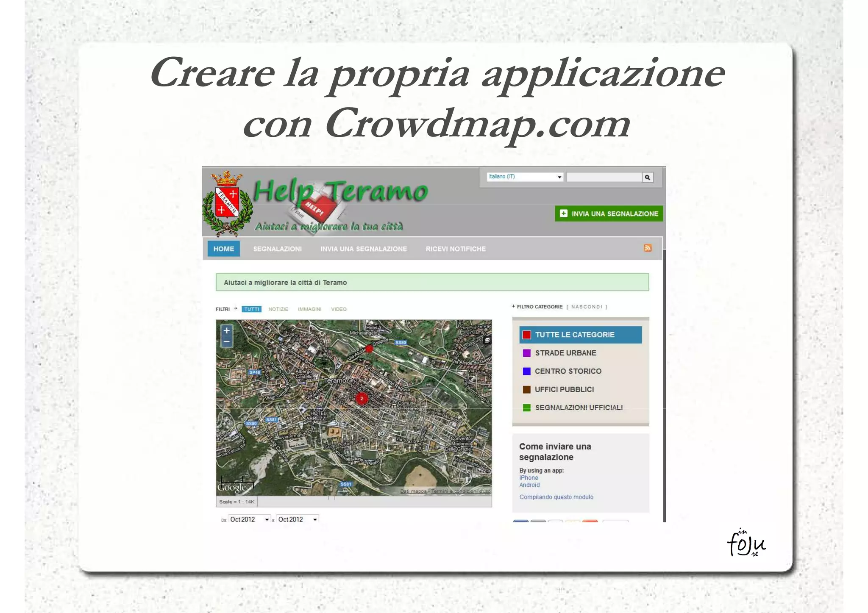Screen dimensions: 868x613
Task: Zoom in the map with plus button
Action: [x=227, y=331]
